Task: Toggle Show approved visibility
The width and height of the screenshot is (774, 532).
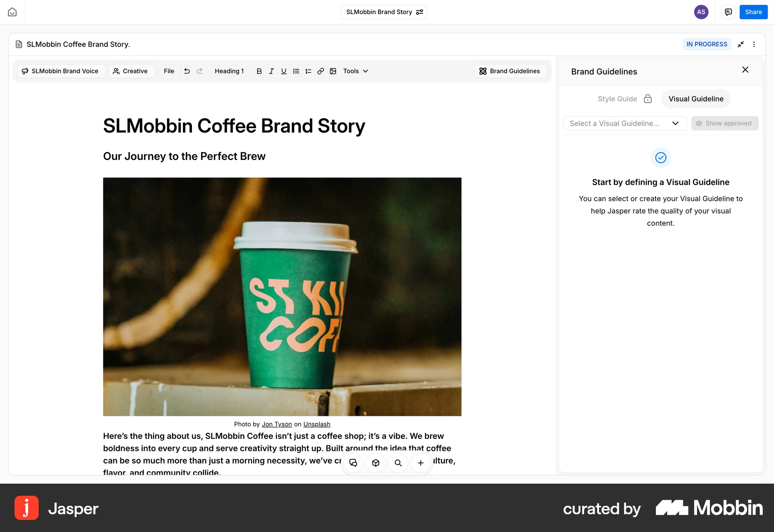Action: pyautogui.click(x=724, y=123)
